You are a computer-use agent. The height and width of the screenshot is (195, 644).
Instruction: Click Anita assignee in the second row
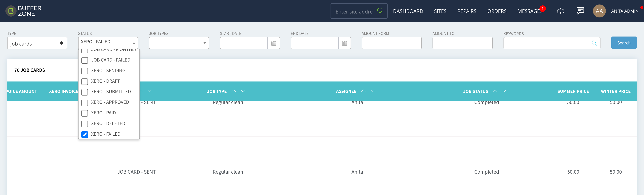tap(357, 172)
